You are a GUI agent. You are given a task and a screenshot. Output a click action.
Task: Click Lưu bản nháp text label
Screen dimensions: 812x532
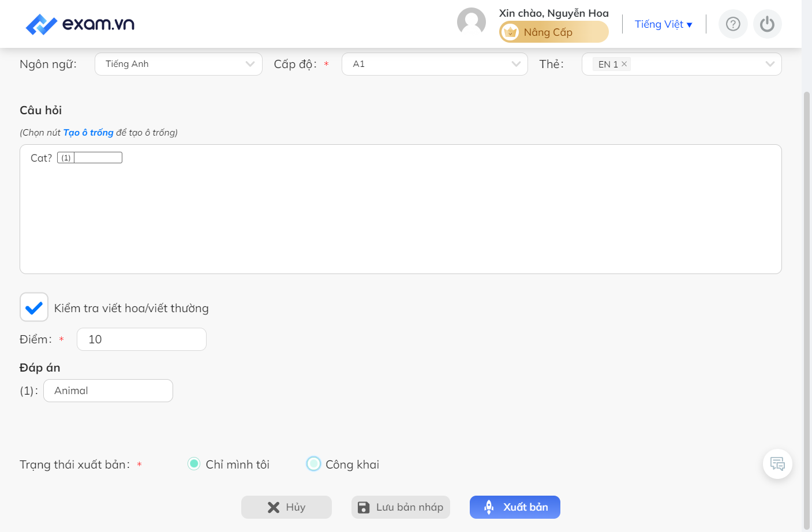tap(410, 507)
